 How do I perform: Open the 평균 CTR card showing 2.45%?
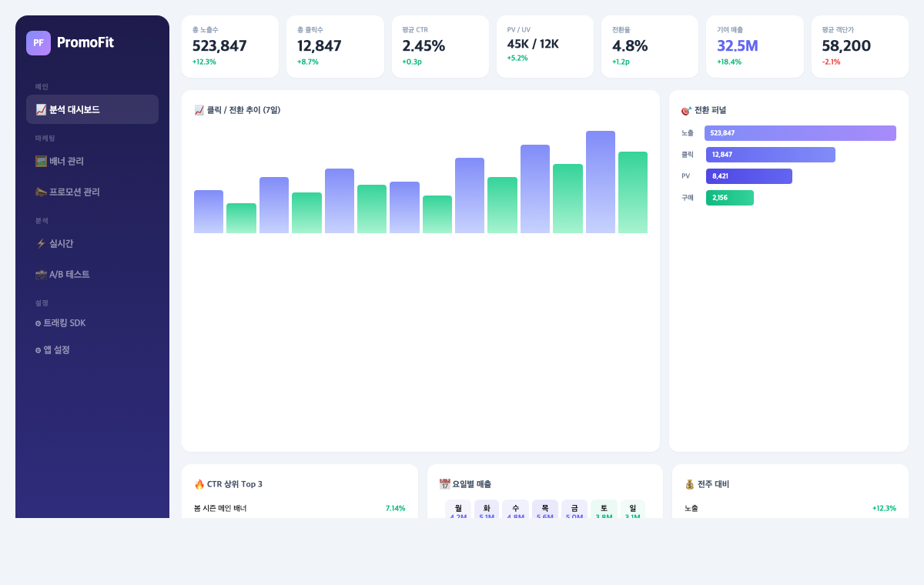(440, 46)
